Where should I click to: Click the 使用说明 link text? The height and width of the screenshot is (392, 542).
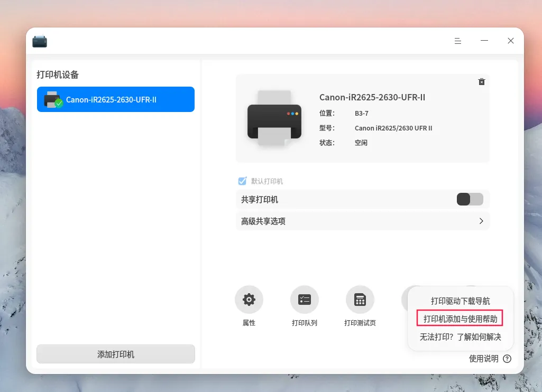[x=484, y=359]
